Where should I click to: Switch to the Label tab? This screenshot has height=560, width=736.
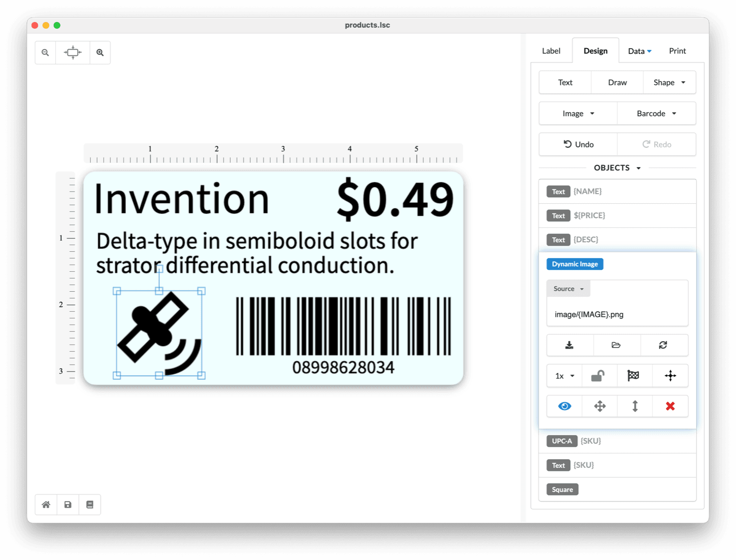click(551, 51)
